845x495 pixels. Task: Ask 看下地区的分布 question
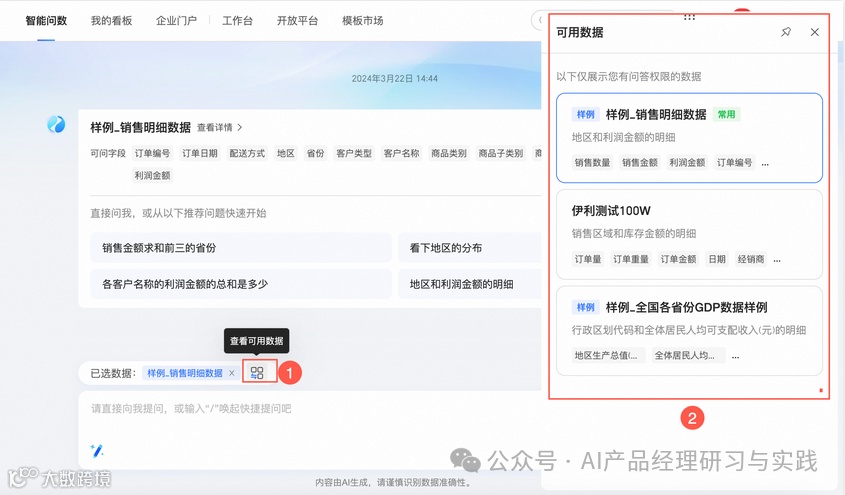coord(469,248)
